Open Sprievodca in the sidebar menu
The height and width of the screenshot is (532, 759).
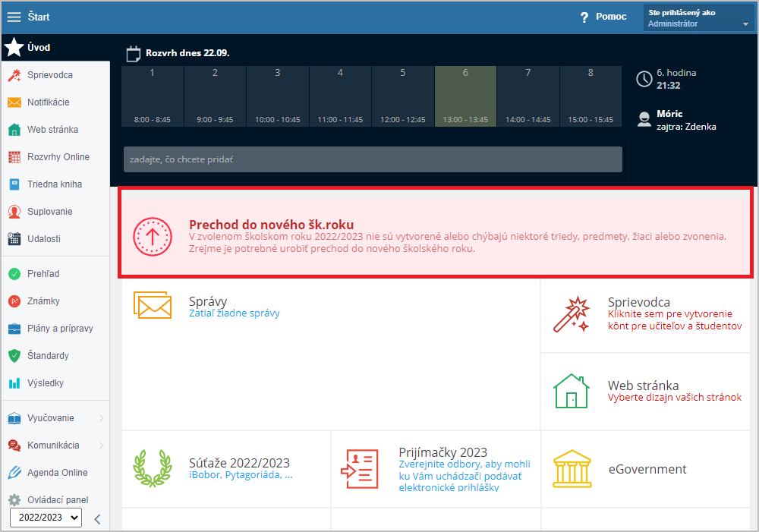point(50,75)
